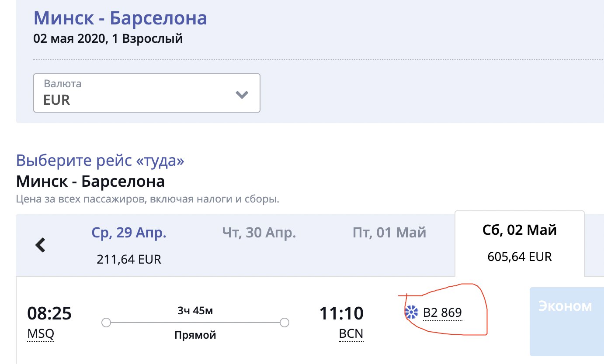Click the EUR value in the currency box
Viewport: 604px width, 364px height.
57,100
